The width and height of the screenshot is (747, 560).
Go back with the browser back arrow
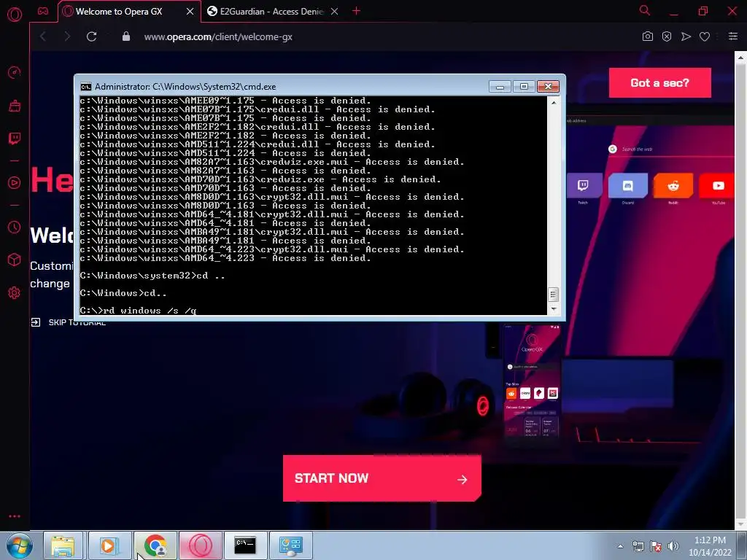pos(43,36)
